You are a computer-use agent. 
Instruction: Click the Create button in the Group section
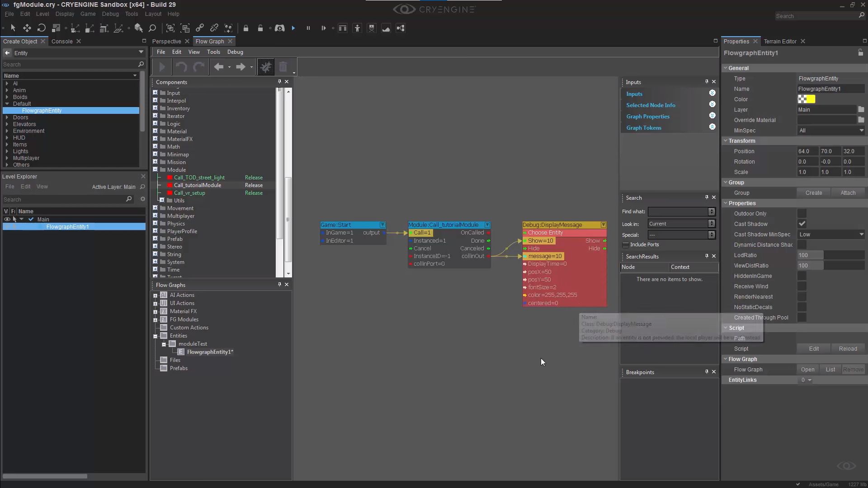(x=813, y=192)
